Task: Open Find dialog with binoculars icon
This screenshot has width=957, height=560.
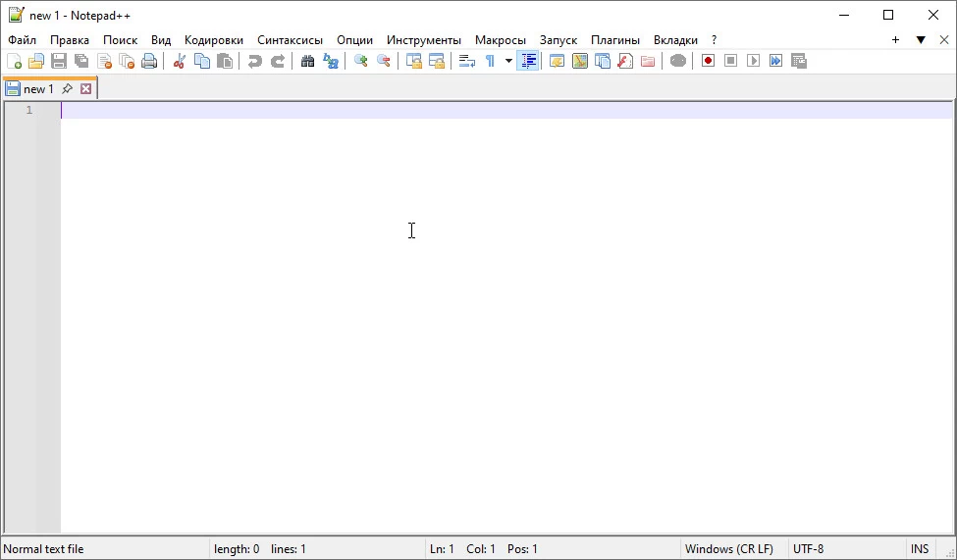Action: pos(307,61)
